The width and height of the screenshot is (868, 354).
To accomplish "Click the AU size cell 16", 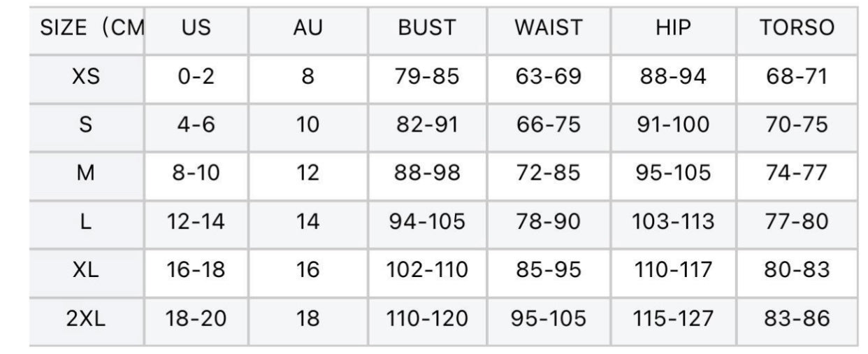I will (x=308, y=270).
